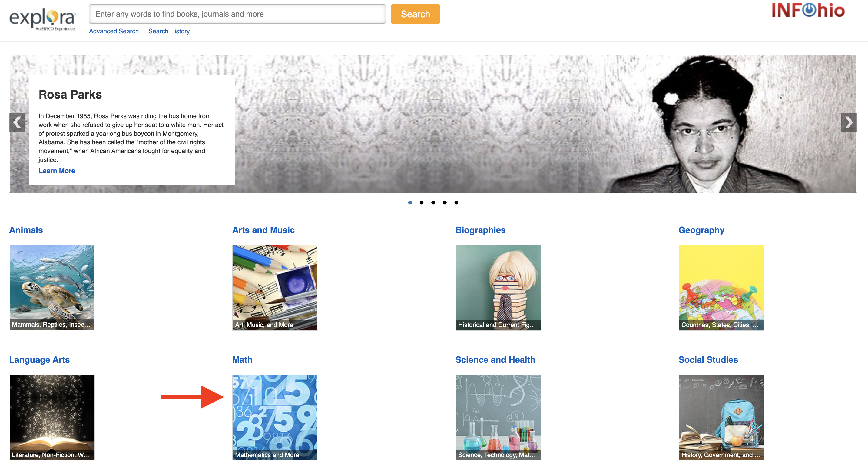Image resolution: width=868 pixels, height=471 pixels.
Task: Select the fifth carousel dot indicator
Action: [x=456, y=202]
